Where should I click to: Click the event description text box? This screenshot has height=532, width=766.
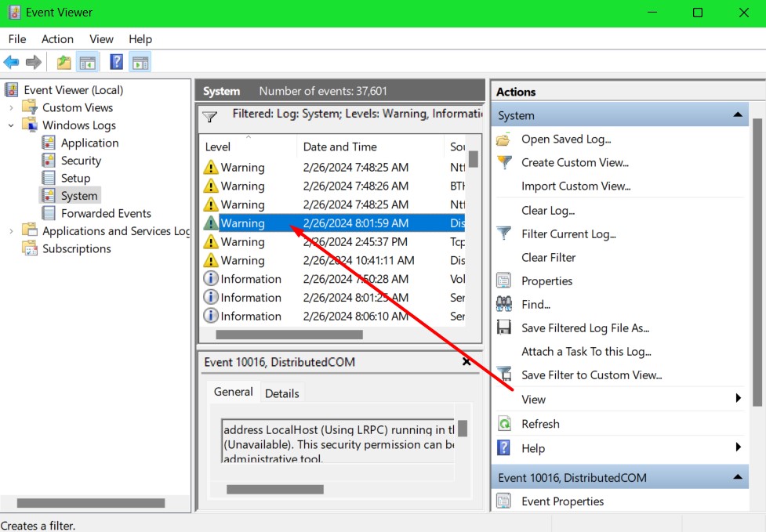pyautogui.click(x=338, y=441)
